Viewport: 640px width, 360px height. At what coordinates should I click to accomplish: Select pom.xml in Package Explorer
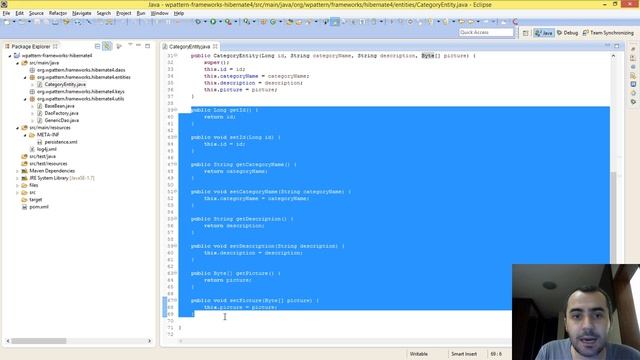point(39,207)
